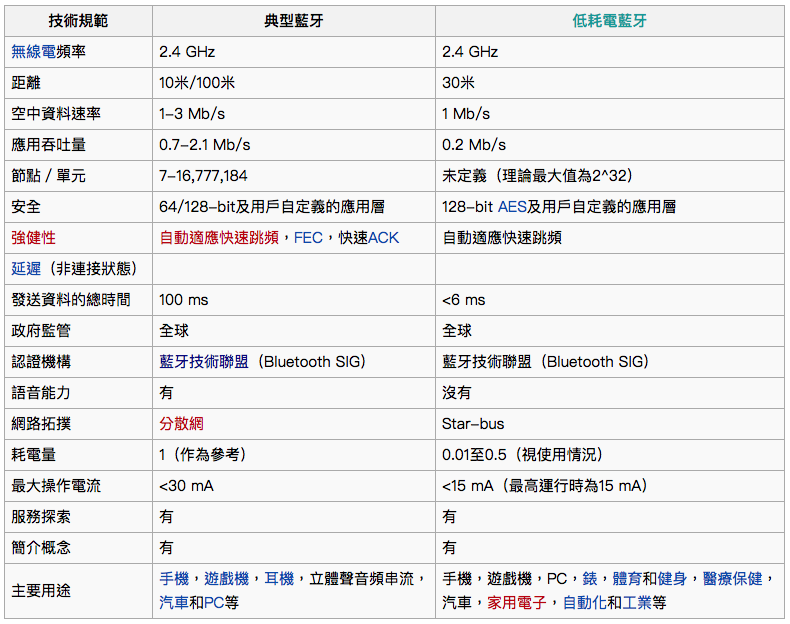Open the ACK link
790x624 pixels.
point(383,238)
